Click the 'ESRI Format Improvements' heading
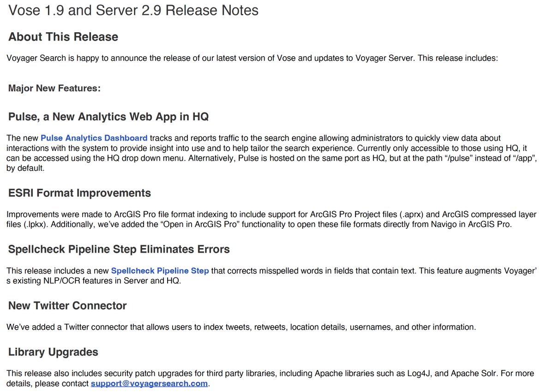Image resolution: width=554 pixels, height=392 pixels. [x=79, y=193]
